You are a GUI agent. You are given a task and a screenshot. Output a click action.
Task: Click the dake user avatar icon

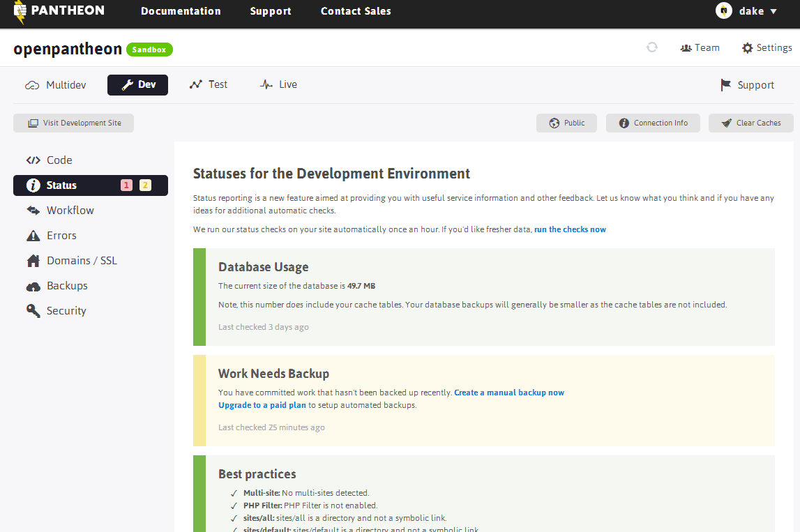tap(723, 10)
